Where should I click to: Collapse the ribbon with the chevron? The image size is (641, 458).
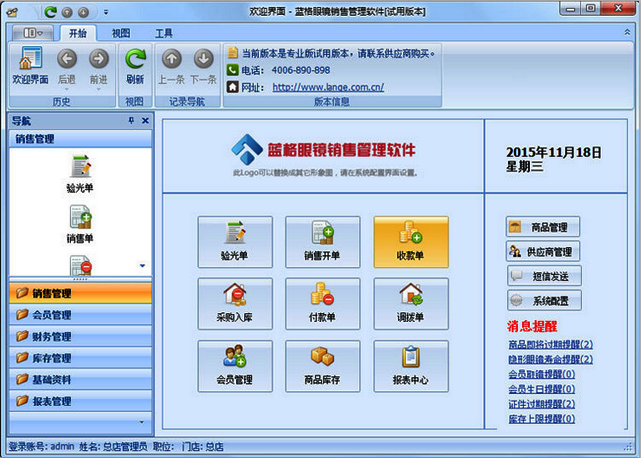pos(627,32)
